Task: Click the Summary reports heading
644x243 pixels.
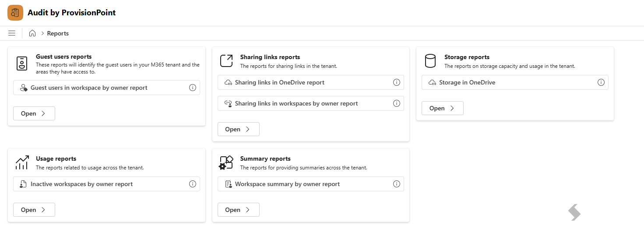Action: [x=265, y=158]
